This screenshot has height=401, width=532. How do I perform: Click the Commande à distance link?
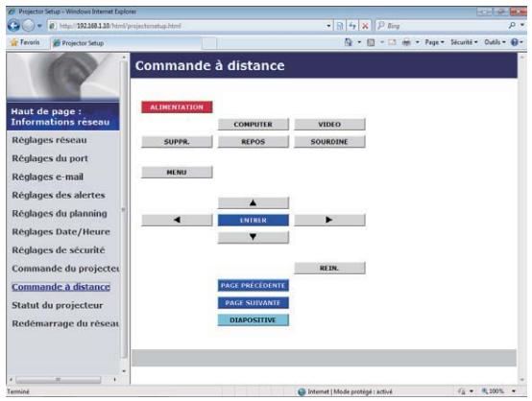pos(61,287)
